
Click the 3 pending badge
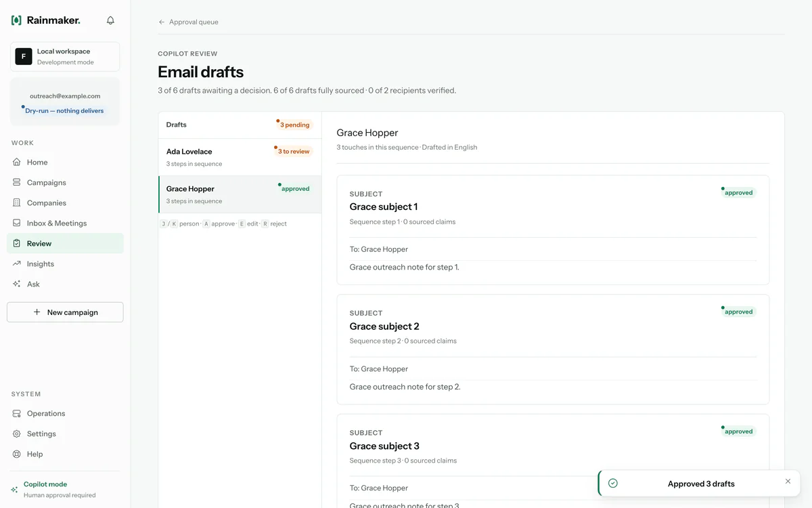click(294, 125)
